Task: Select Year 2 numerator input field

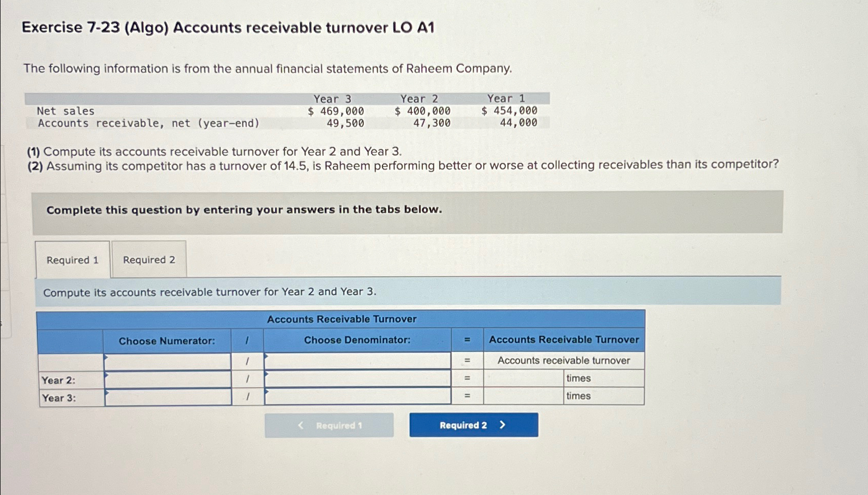Action: (168, 380)
